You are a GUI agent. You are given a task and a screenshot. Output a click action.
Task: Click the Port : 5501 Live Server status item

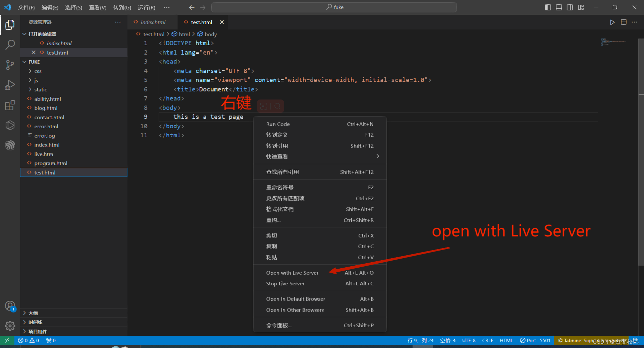pyautogui.click(x=535, y=340)
